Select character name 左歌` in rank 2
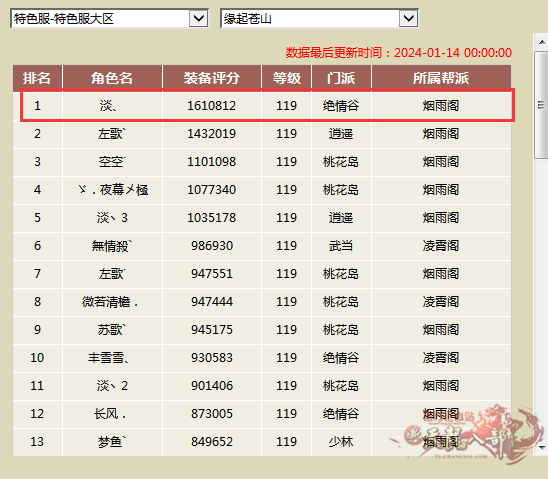The width and height of the screenshot is (548, 479). [111, 134]
